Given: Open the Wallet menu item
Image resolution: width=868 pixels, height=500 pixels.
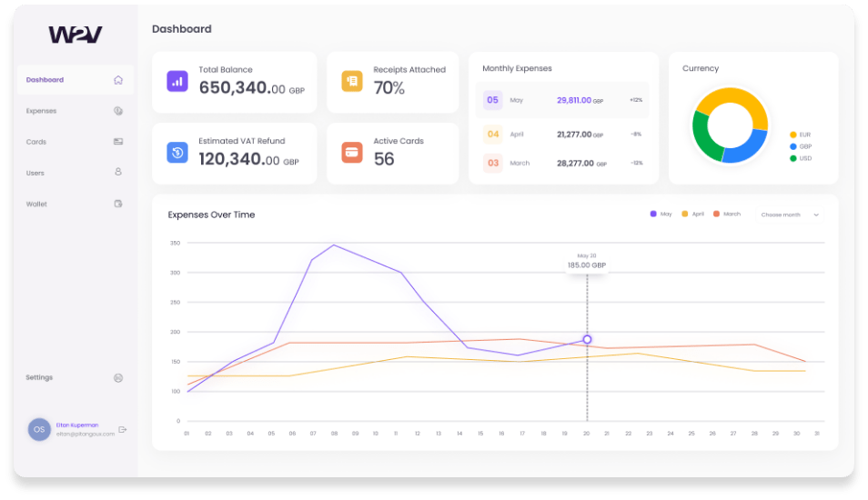Looking at the screenshot, I should pyautogui.click(x=76, y=204).
